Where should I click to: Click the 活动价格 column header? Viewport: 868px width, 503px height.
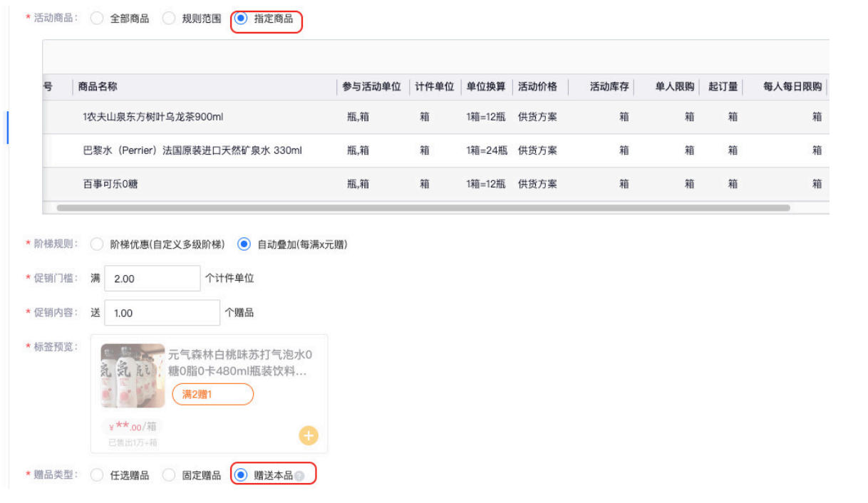pyautogui.click(x=537, y=87)
